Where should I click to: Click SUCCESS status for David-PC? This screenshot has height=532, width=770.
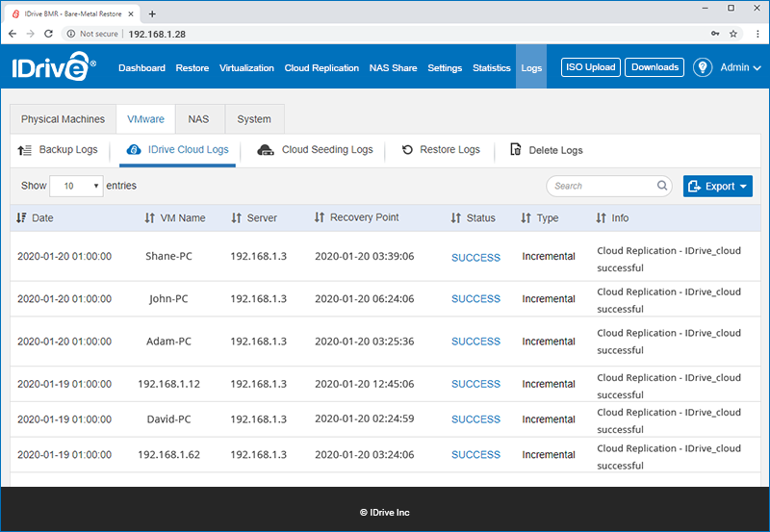[475, 419]
